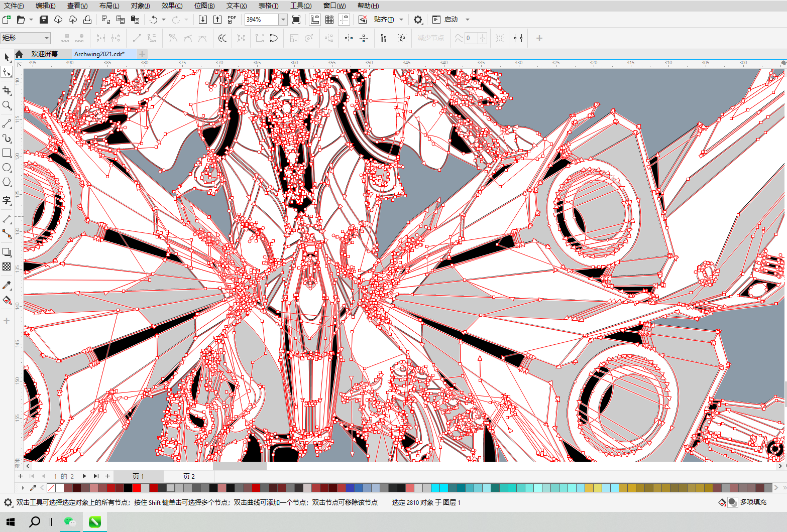Open the 效果(C) menu

(x=172, y=6)
